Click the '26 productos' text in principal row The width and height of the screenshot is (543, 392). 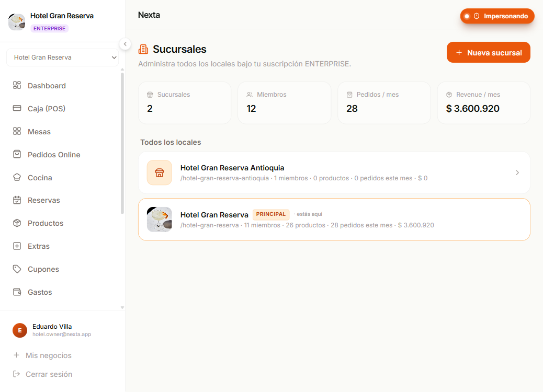coord(306,225)
